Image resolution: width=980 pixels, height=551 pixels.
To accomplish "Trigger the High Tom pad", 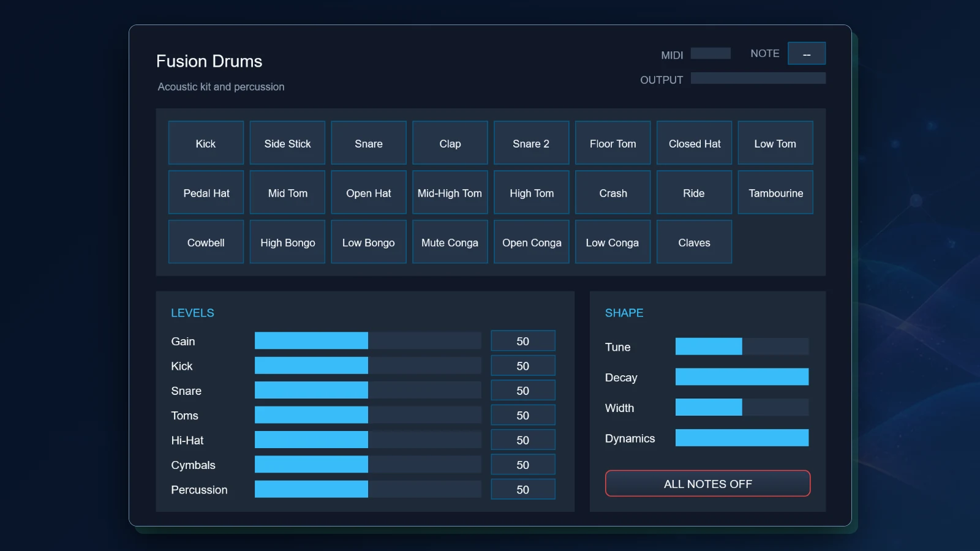I will [532, 192].
